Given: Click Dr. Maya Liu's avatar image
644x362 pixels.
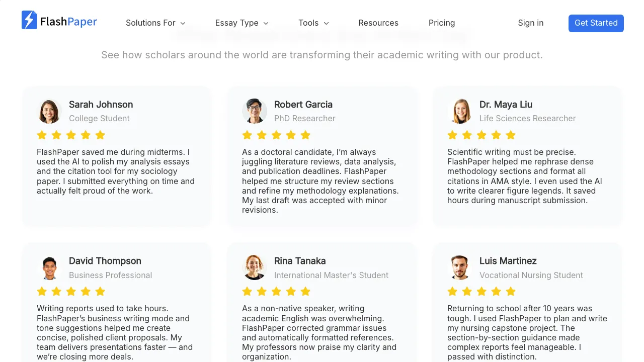Looking at the screenshot, I should click(x=460, y=111).
